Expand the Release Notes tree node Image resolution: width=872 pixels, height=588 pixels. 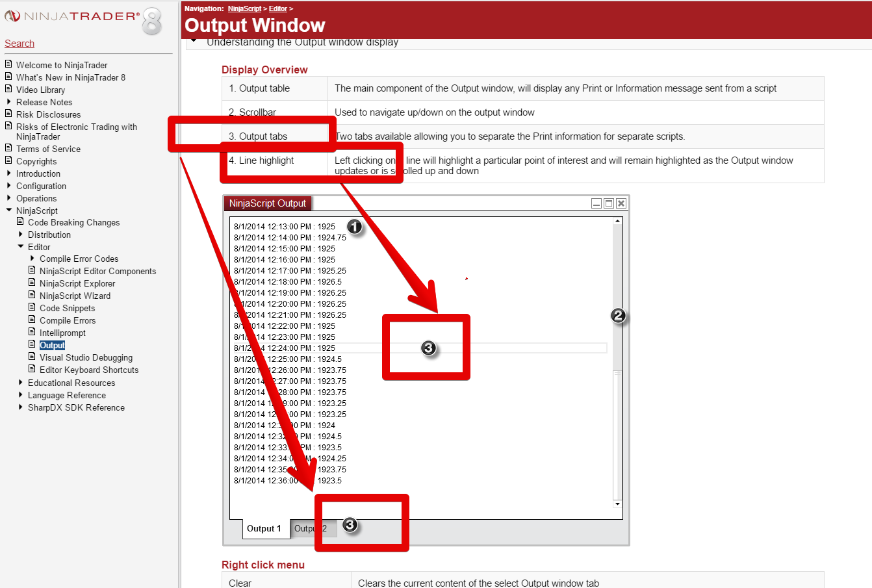coord(8,101)
